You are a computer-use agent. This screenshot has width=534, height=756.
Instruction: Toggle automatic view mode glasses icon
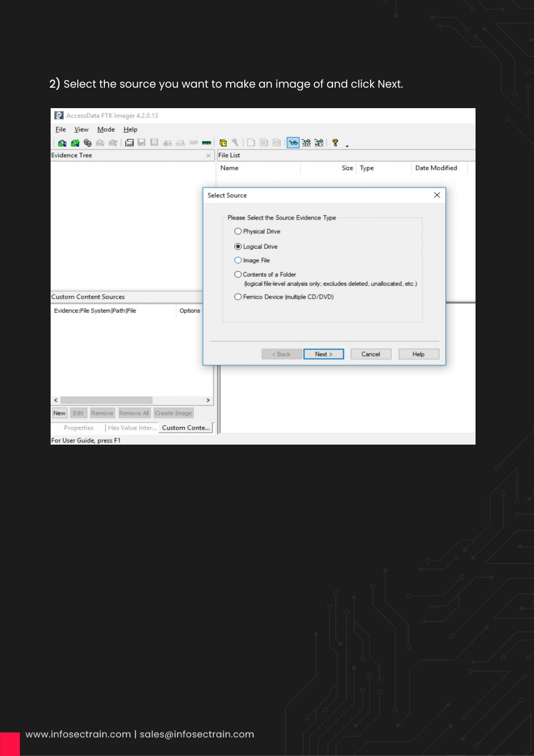[293, 143]
